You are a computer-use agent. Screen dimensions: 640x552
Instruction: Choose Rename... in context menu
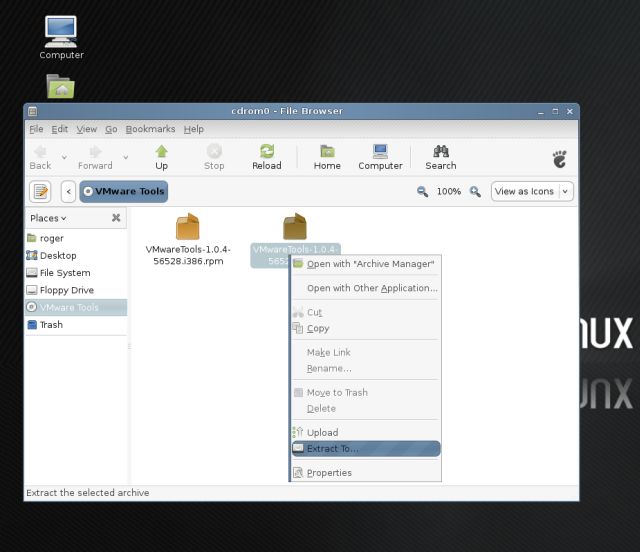coord(366,369)
